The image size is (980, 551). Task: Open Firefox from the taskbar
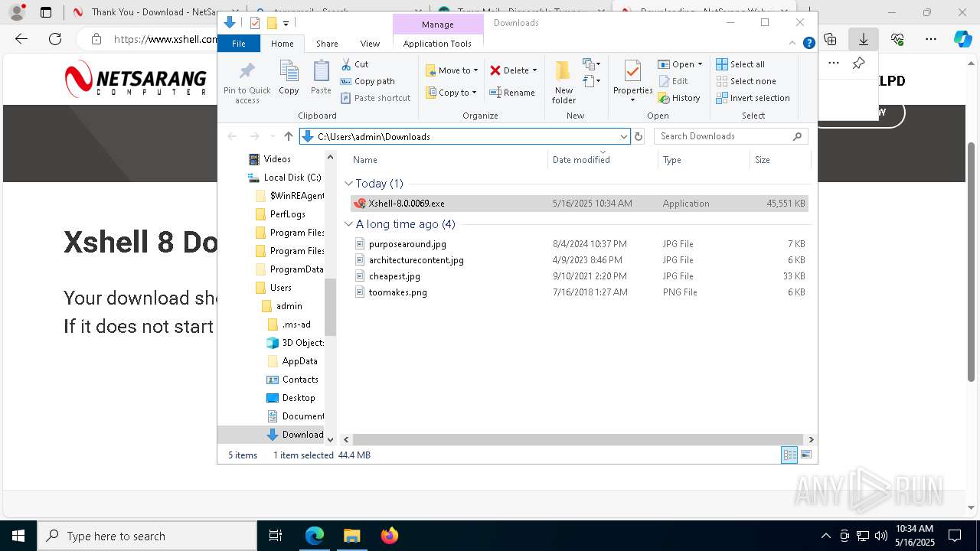(389, 536)
